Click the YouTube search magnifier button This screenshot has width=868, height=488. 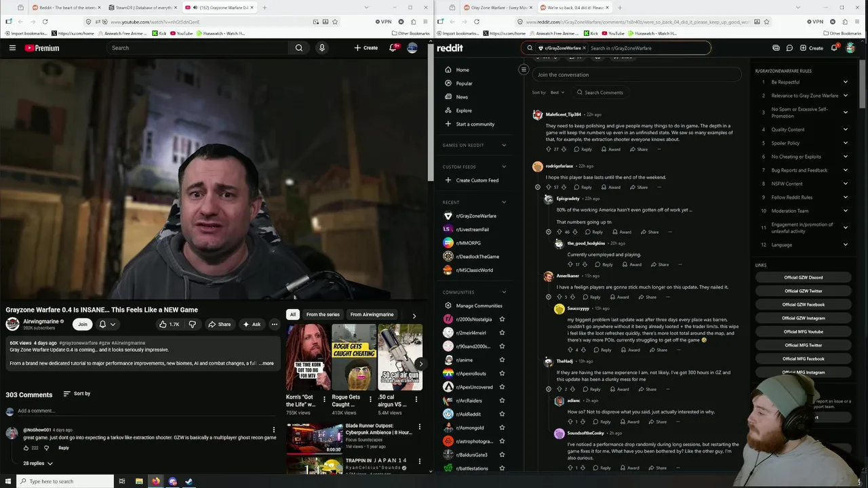click(299, 48)
